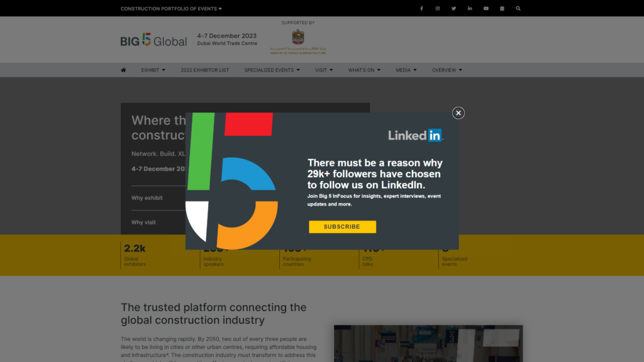Screen dimensions: 644x362
Task: Click the Subscribe button
Action: point(342,226)
